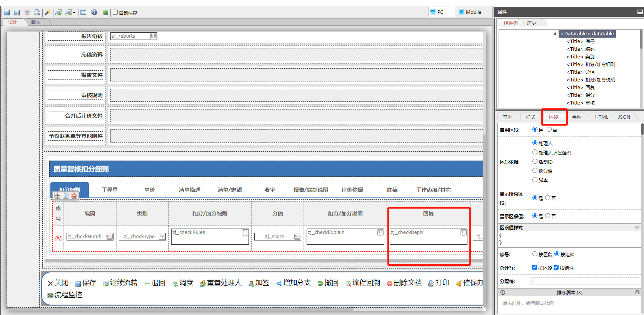Open the 事件 properties tab

click(577, 117)
